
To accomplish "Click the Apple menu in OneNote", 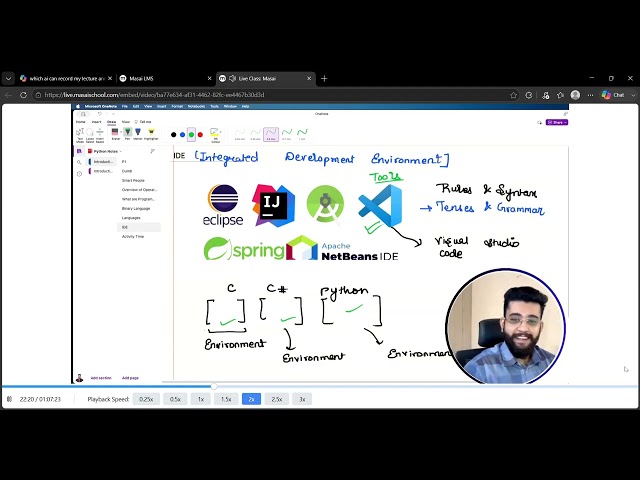I will point(78,107).
